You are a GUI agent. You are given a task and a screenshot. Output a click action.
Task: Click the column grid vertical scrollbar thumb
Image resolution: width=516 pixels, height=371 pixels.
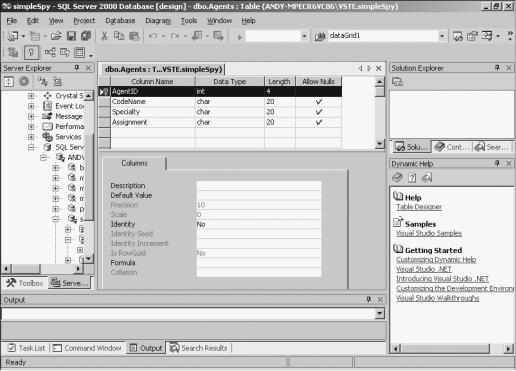379,92
